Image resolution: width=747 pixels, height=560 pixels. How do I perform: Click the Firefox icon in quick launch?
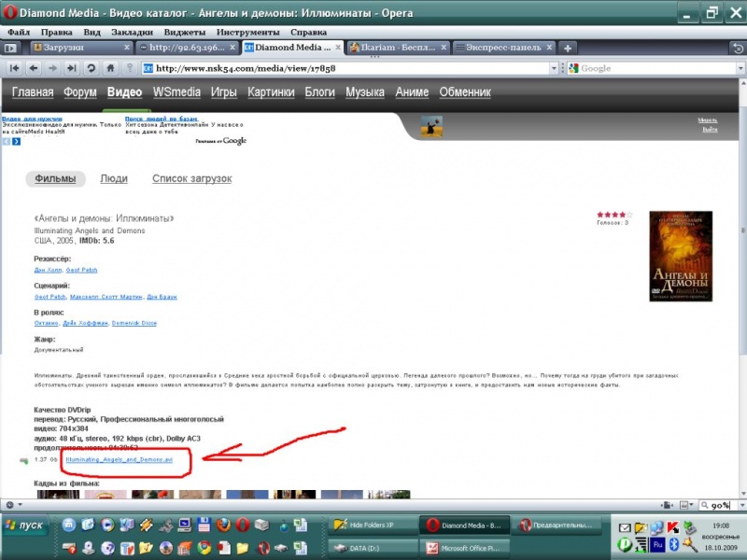pos(222,525)
